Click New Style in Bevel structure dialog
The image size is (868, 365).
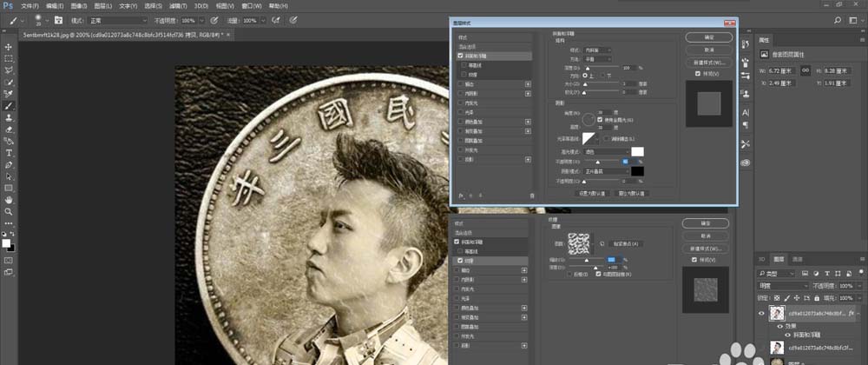[708, 62]
